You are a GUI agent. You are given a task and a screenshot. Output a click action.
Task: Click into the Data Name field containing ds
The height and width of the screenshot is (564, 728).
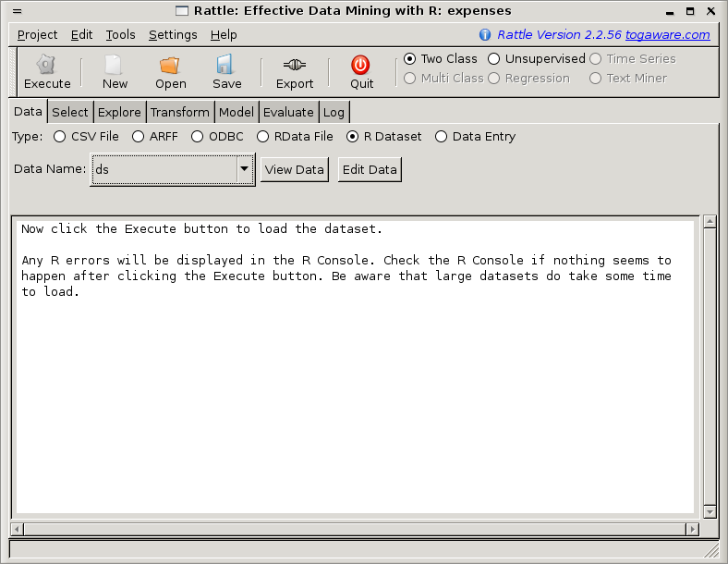pos(164,169)
